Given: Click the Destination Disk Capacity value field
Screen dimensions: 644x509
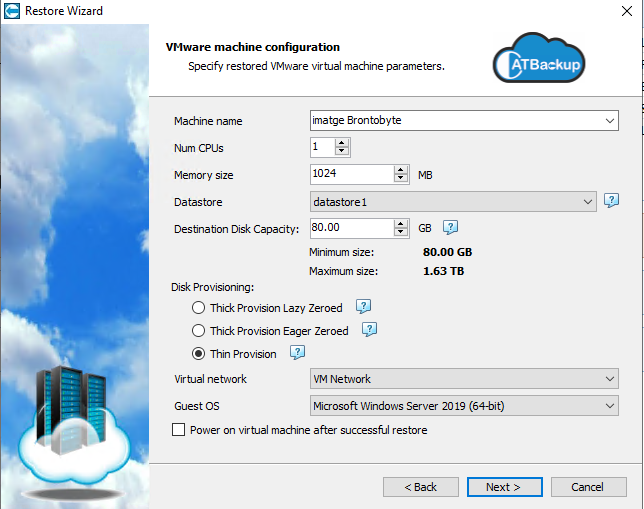Looking at the screenshot, I should click(x=352, y=228).
